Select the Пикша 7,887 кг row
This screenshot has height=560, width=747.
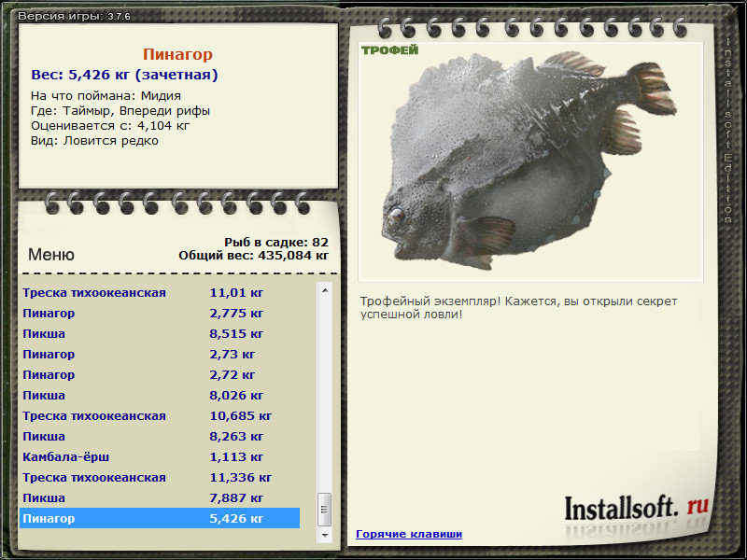point(160,497)
